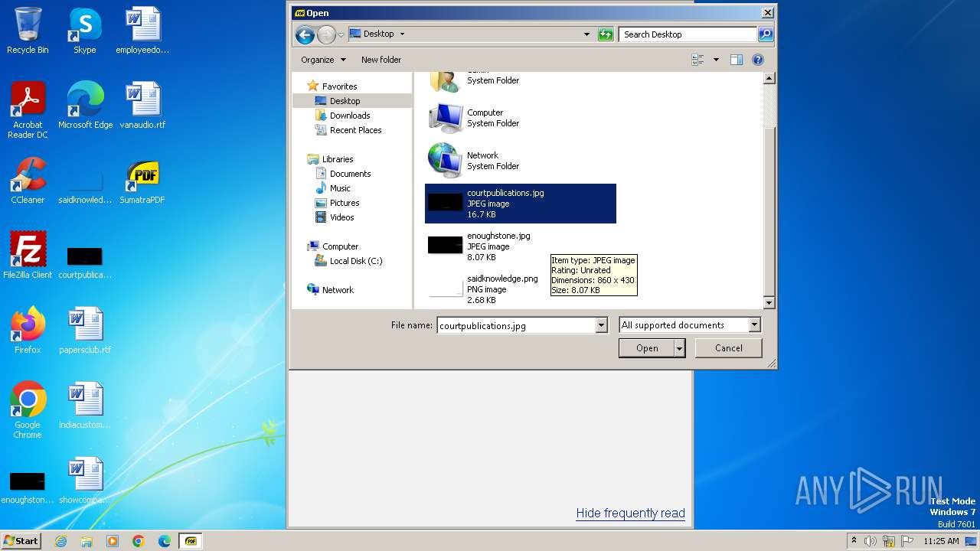Viewport: 980px width, 551px height.
Task: Select the Google Chrome desktop icon
Action: [x=28, y=410]
